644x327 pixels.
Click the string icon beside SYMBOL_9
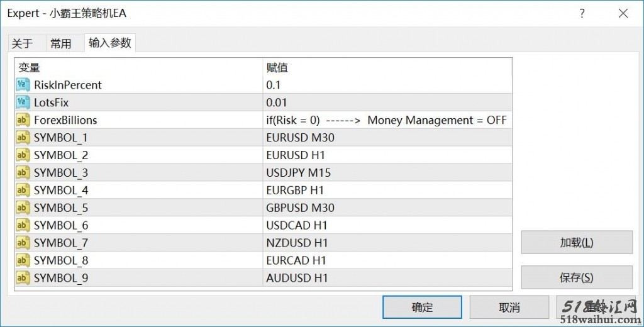click(x=23, y=278)
